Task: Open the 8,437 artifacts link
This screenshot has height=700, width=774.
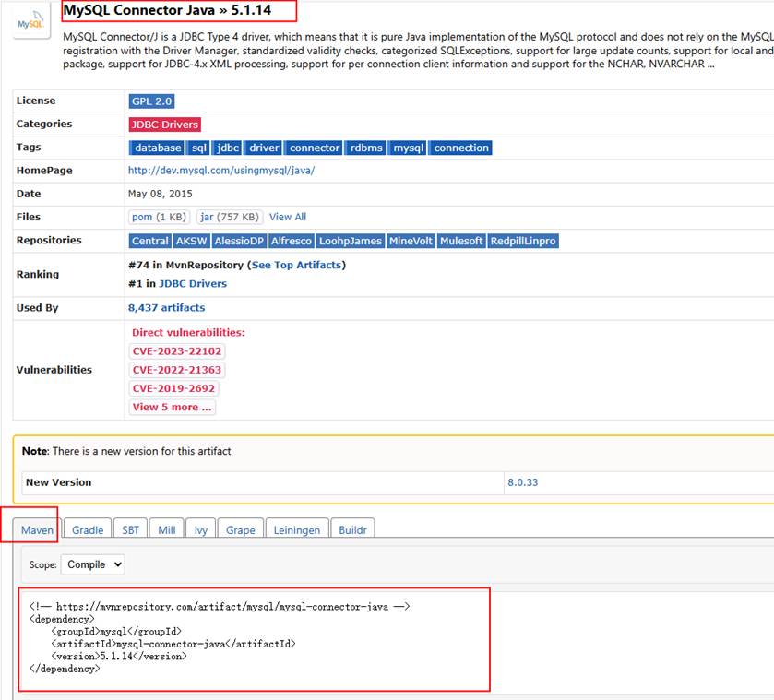Action: (x=166, y=307)
